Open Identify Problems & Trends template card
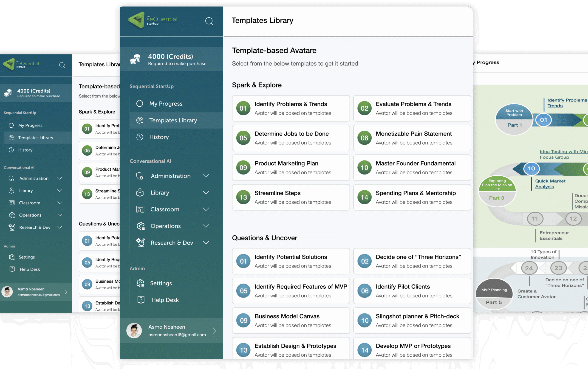Screen dimensions: 588x369 (291, 108)
